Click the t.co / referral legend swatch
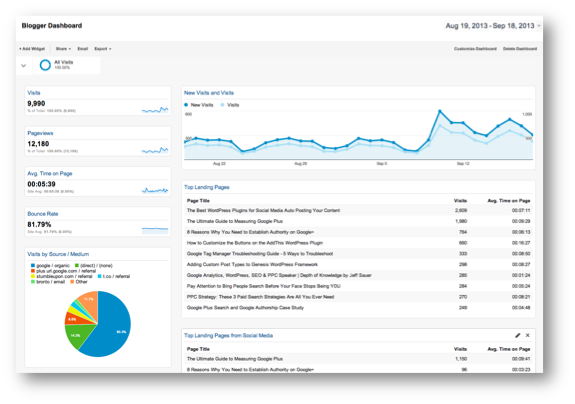This screenshot has width=575, height=404. click(99, 276)
